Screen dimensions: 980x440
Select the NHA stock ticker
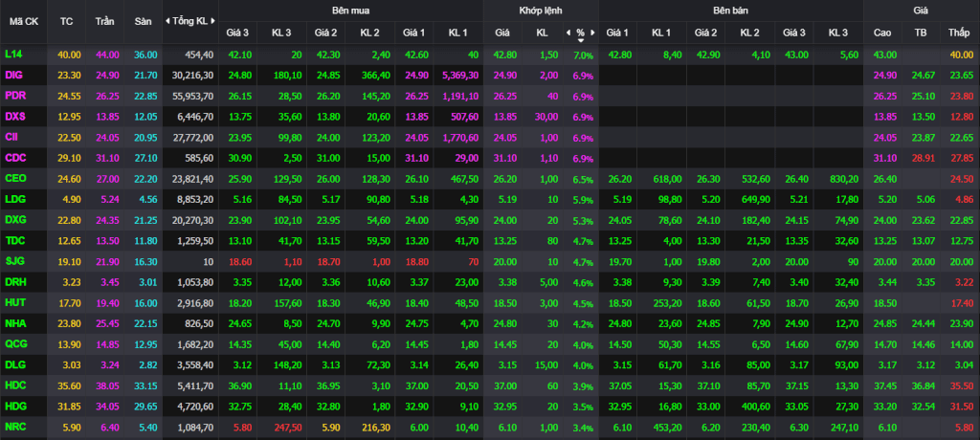coord(14,323)
